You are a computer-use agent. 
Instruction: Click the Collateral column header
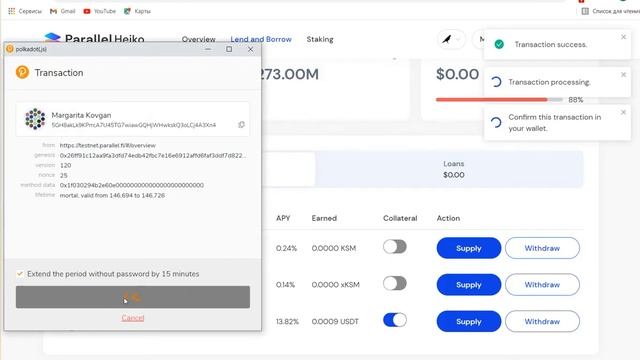click(x=400, y=218)
